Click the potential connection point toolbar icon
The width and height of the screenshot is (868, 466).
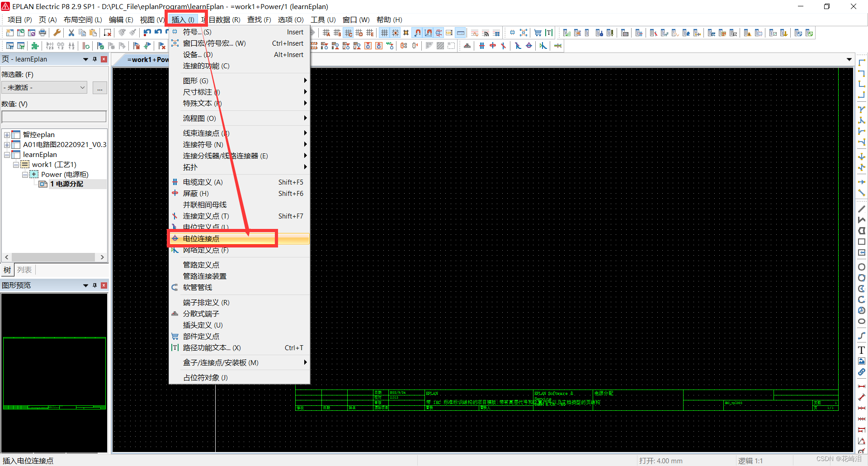[x=529, y=46]
